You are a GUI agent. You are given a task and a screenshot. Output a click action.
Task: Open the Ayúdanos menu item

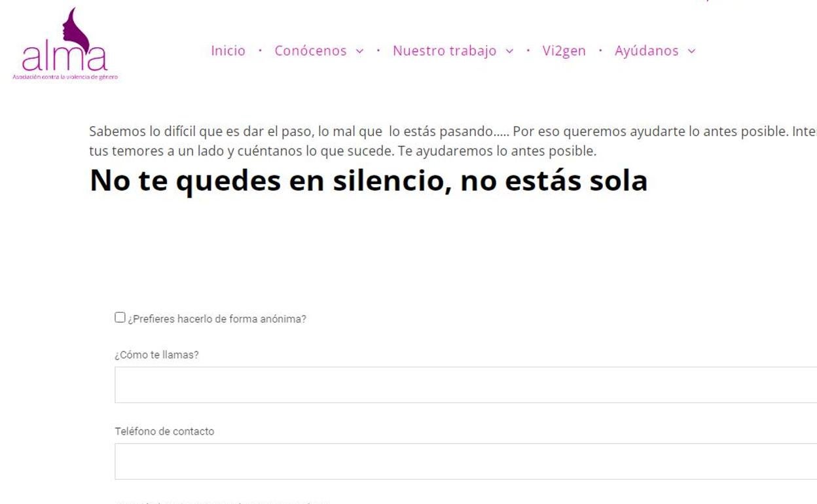click(646, 51)
